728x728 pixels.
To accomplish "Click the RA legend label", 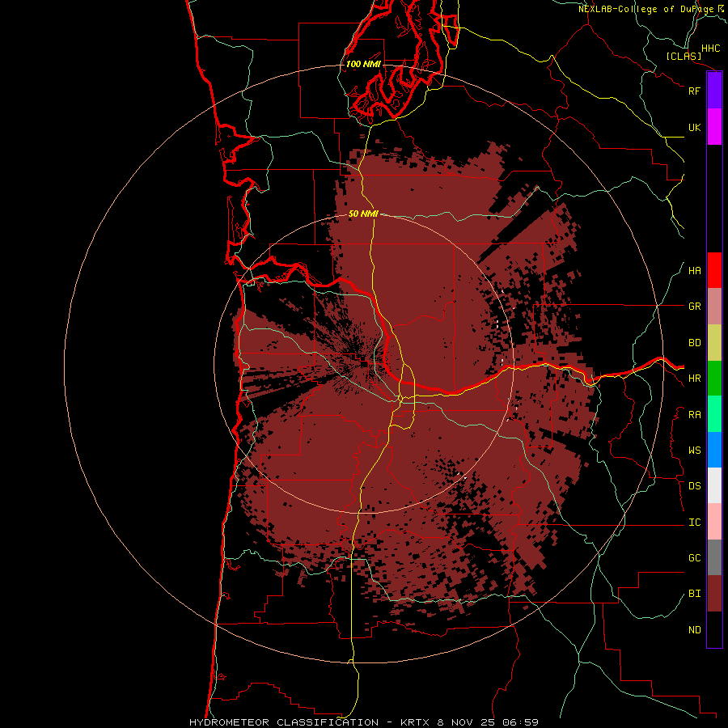I will point(694,415).
